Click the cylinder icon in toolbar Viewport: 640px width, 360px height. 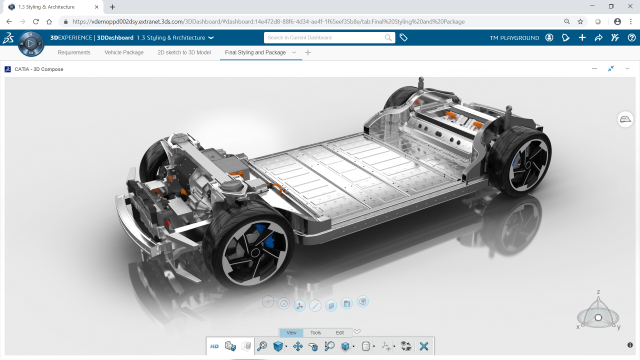click(366, 346)
